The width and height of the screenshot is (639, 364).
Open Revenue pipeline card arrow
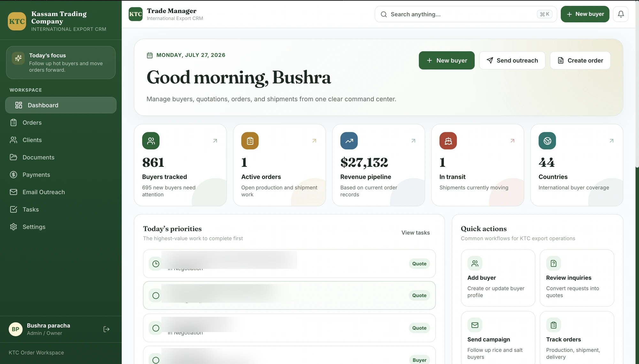(x=413, y=141)
